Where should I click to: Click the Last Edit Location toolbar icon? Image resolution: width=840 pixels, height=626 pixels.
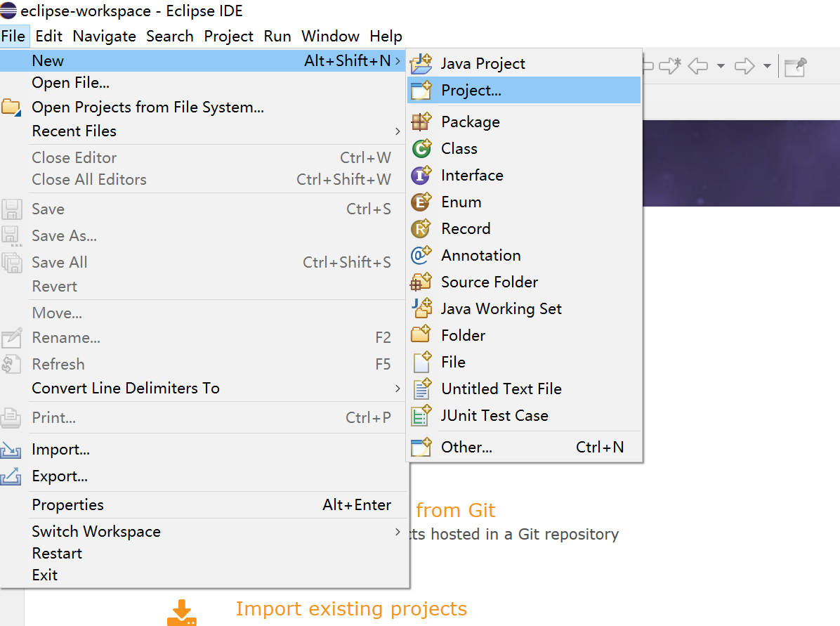[x=669, y=66]
